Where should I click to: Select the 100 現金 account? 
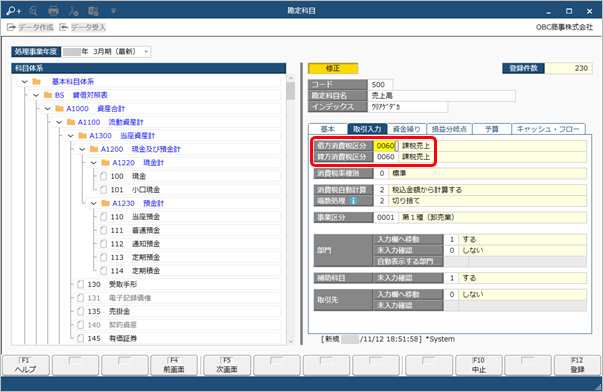click(x=188, y=176)
